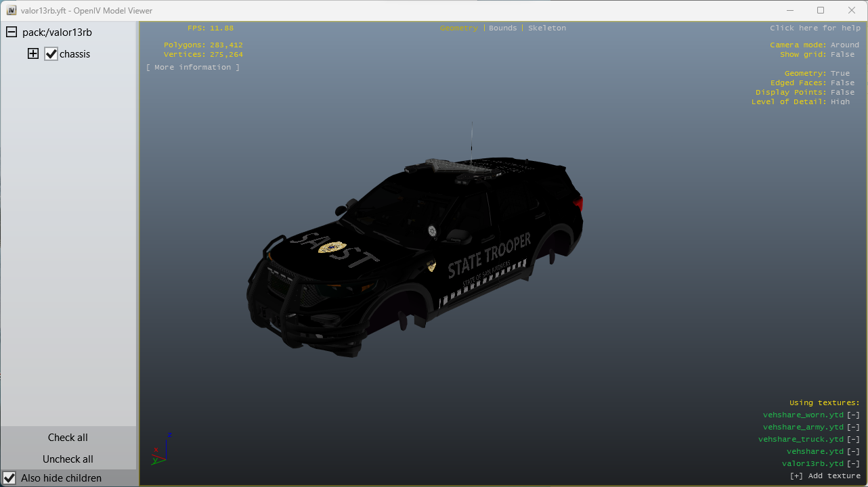Expand the More information section

click(x=193, y=68)
